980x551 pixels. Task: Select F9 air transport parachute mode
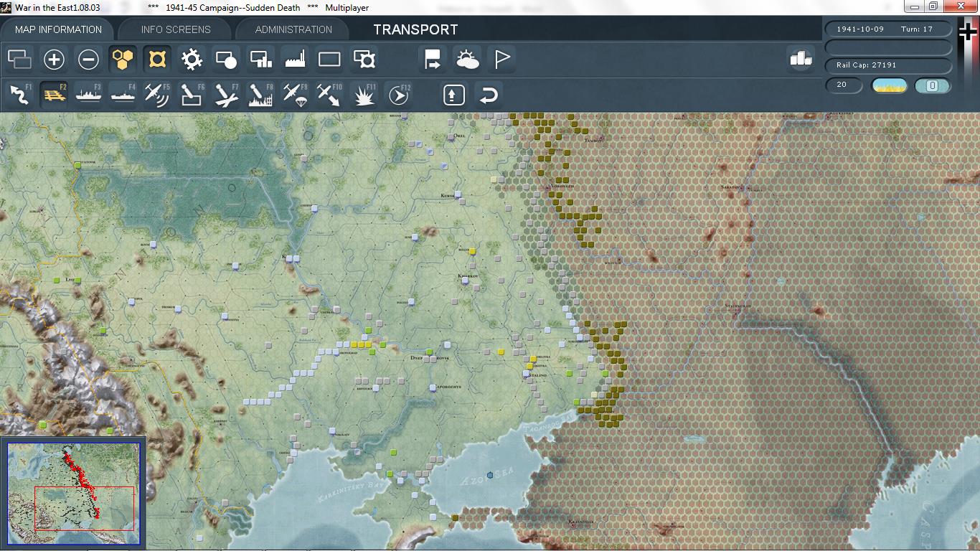point(295,95)
